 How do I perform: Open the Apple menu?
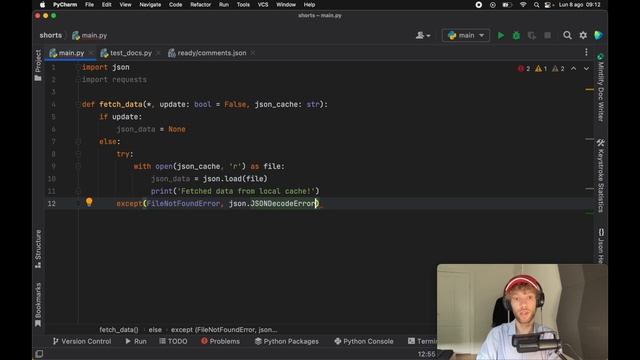42,5
